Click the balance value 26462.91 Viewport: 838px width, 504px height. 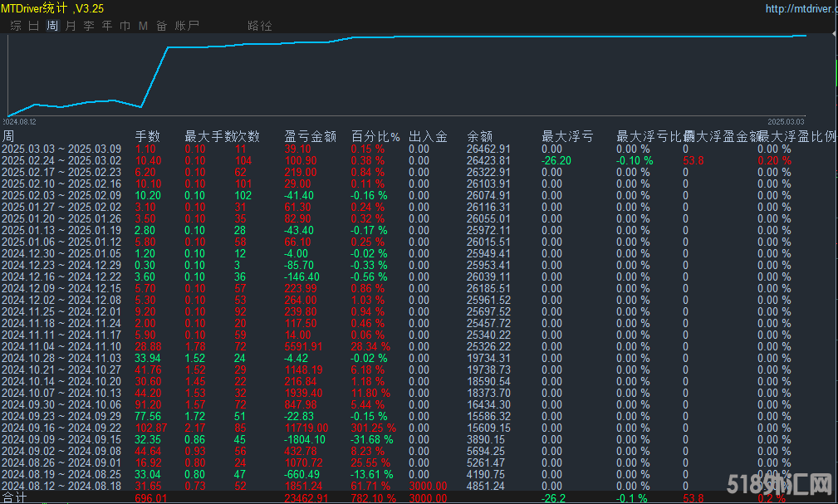488,149
